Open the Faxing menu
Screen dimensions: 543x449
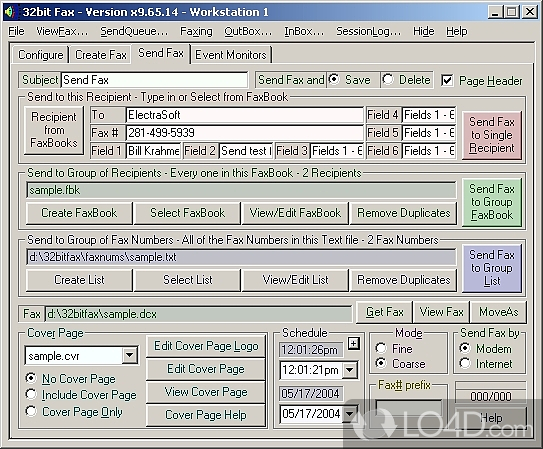196,32
